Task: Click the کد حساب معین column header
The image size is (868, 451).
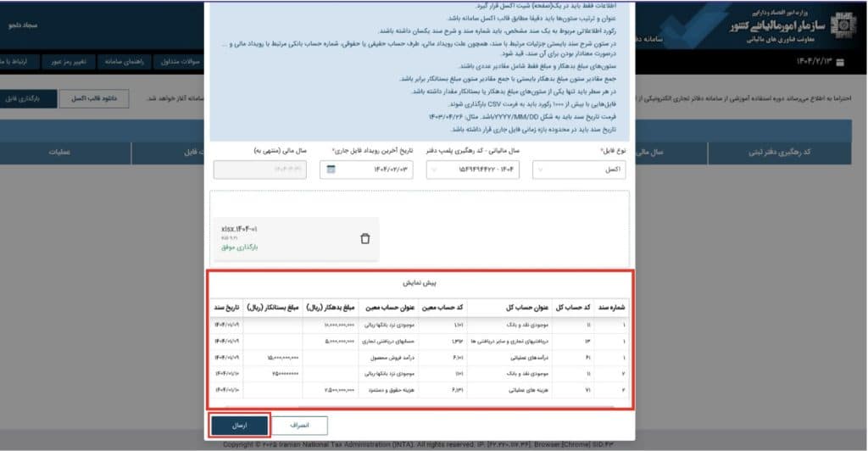Action: (x=442, y=308)
